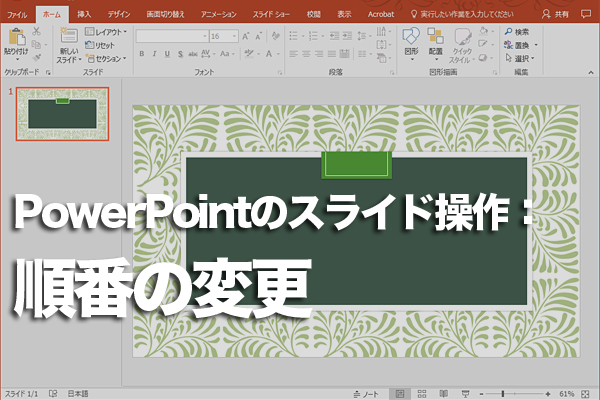Open the Replace (置換) dropdown arrow
This screenshot has height=400, width=600.
click(536, 45)
